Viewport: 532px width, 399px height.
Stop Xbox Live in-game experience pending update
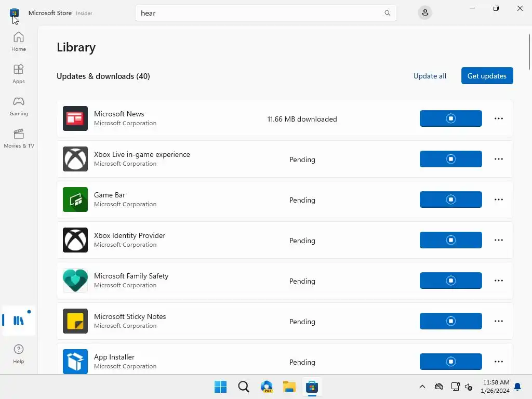(x=450, y=159)
